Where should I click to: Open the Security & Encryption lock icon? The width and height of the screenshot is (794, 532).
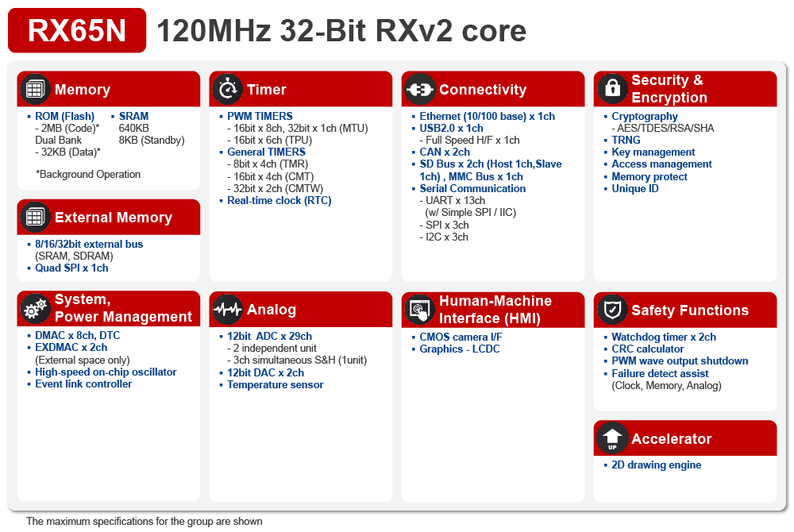click(x=612, y=89)
